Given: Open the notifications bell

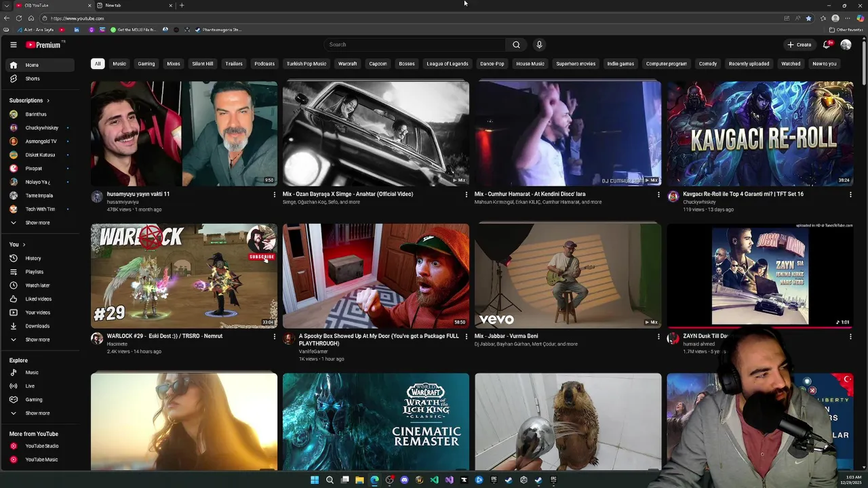Looking at the screenshot, I should point(827,45).
